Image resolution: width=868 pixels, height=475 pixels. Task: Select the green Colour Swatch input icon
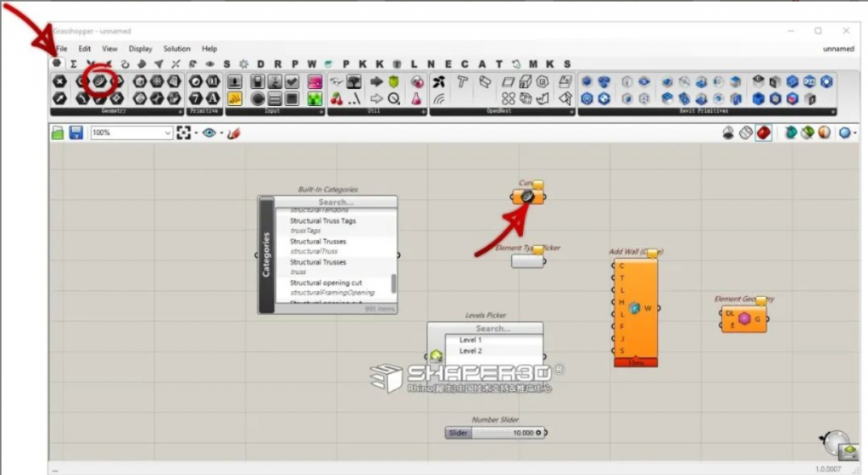pyautogui.click(x=314, y=99)
